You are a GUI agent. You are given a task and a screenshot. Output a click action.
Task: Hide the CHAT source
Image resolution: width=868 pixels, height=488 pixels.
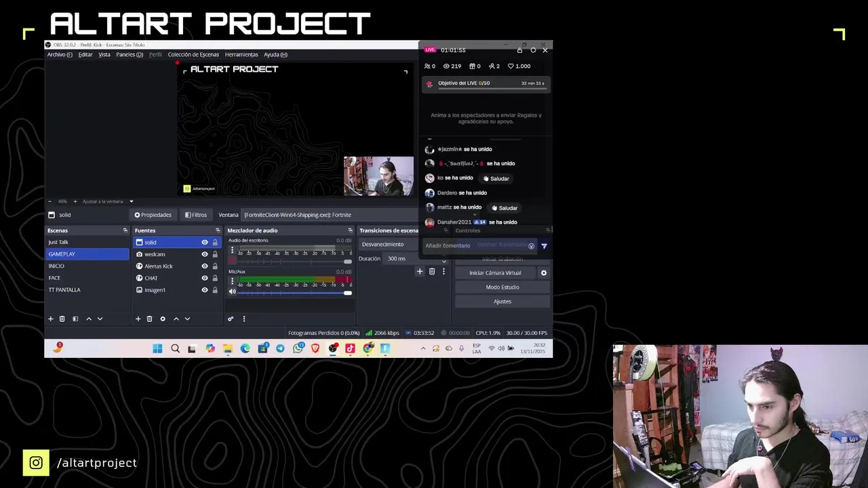(204, 278)
